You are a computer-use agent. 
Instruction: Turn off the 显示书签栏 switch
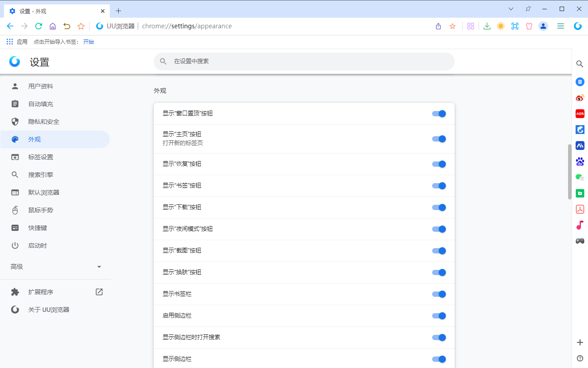(x=439, y=294)
